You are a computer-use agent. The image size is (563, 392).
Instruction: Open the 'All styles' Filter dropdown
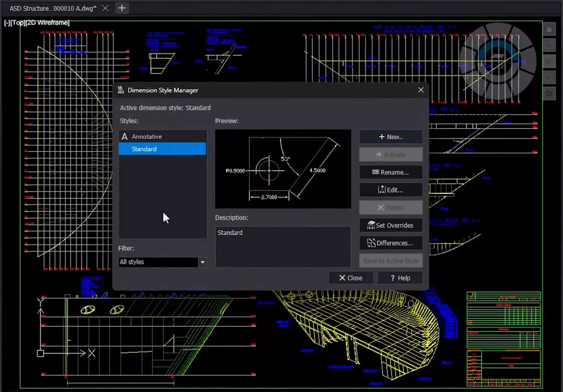click(202, 262)
